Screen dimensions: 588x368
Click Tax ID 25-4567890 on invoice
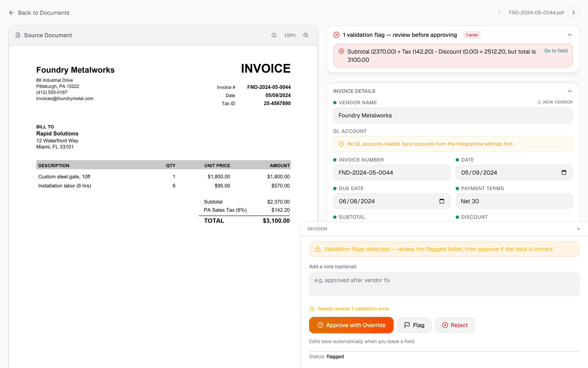tap(277, 103)
